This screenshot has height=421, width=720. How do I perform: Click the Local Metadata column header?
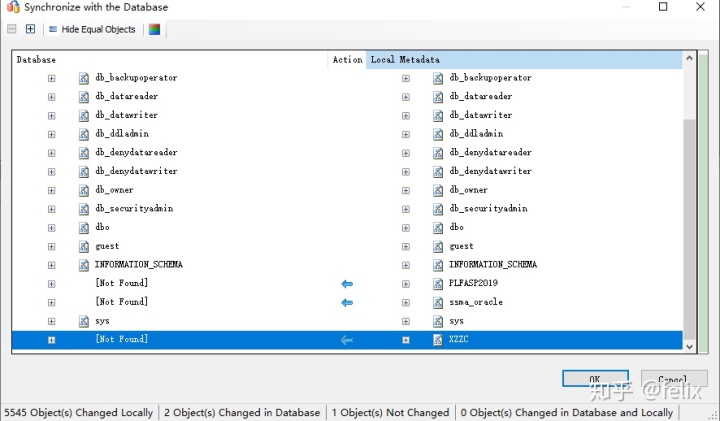coord(524,60)
